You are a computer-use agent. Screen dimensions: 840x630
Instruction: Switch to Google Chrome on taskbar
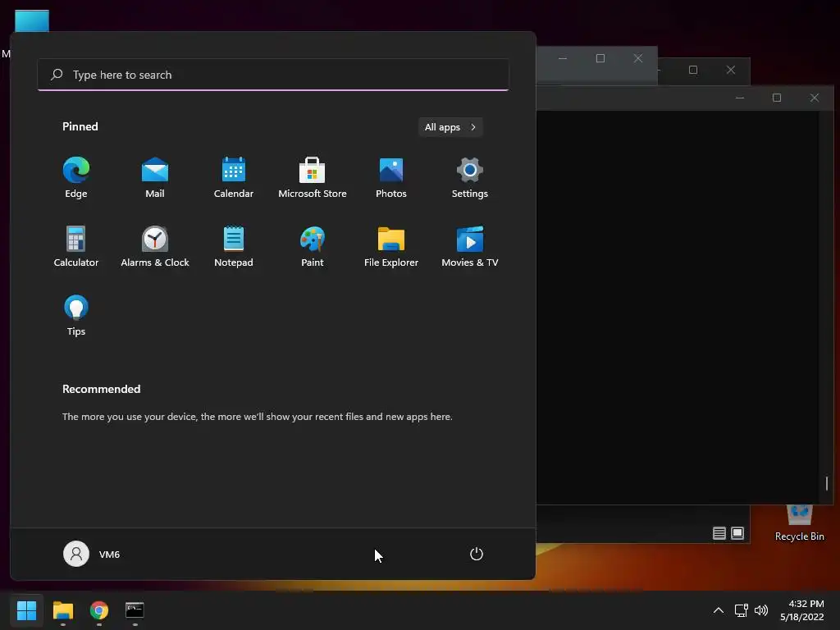click(x=99, y=610)
